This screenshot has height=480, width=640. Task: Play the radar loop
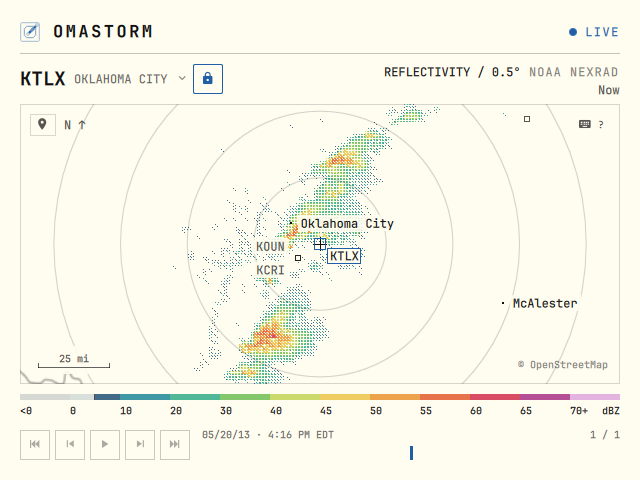click(105, 444)
